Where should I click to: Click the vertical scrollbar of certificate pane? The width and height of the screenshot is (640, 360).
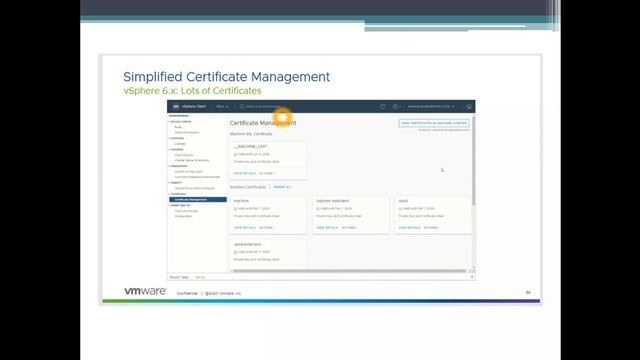tap(473, 160)
